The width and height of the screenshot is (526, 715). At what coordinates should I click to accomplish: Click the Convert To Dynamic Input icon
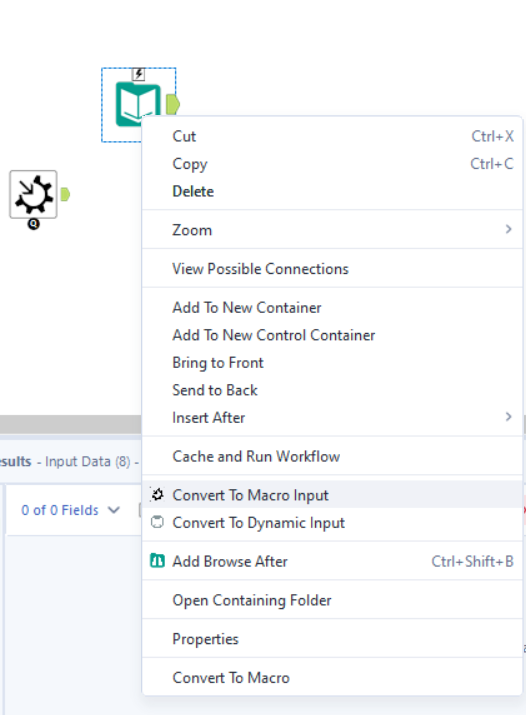point(157,522)
